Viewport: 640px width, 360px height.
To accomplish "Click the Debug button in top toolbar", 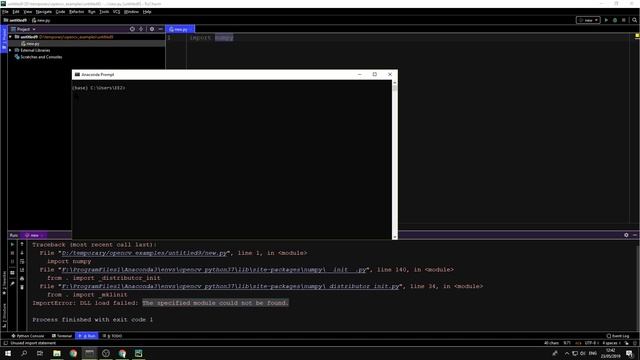I will click(x=615, y=20).
